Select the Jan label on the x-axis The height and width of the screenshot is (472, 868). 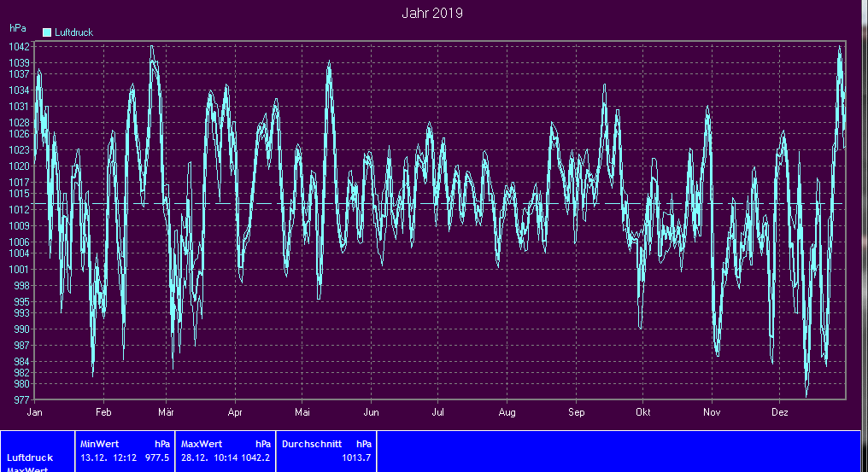[x=35, y=412]
